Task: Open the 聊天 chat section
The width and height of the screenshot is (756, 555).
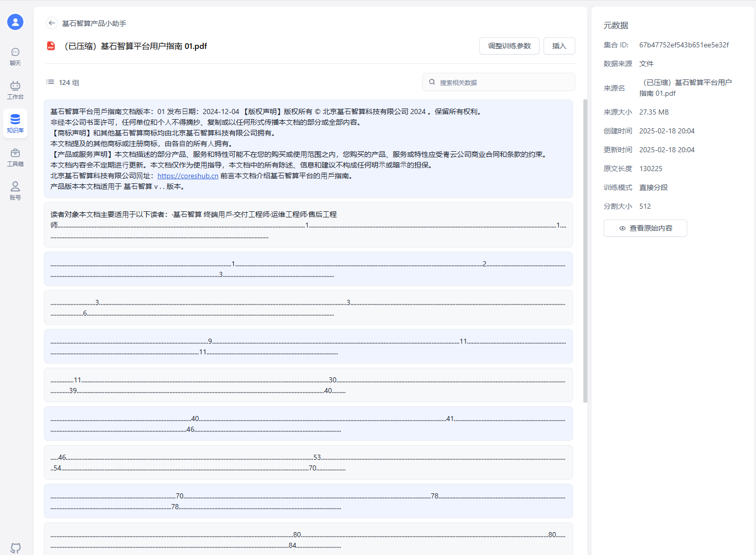Action: (x=15, y=57)
